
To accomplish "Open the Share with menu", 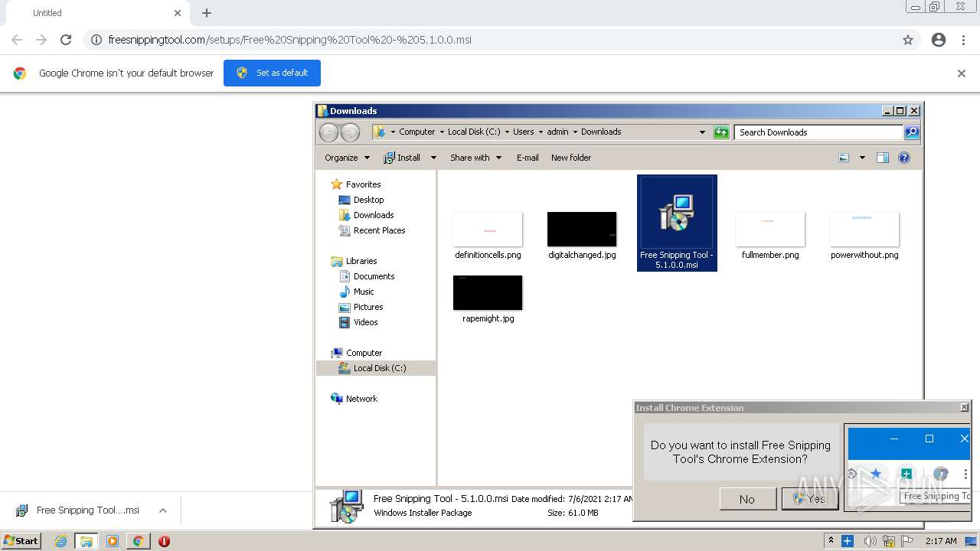I will coord(475,158).
